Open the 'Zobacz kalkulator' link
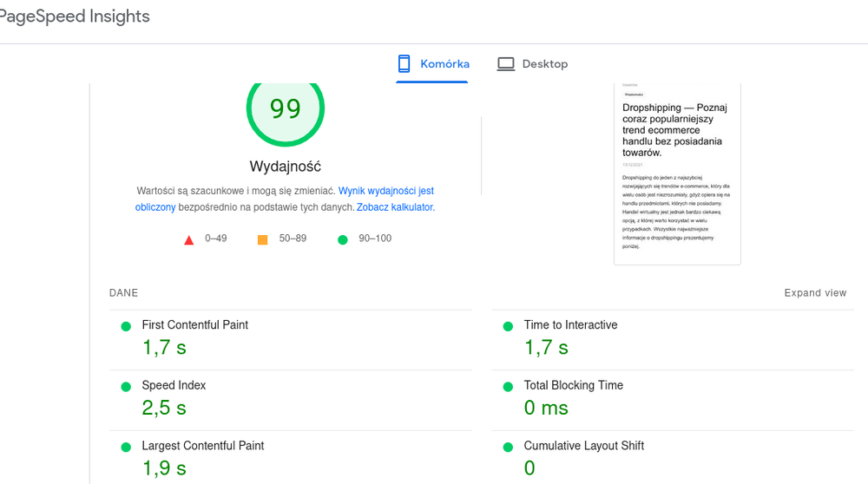 point(395,208)
